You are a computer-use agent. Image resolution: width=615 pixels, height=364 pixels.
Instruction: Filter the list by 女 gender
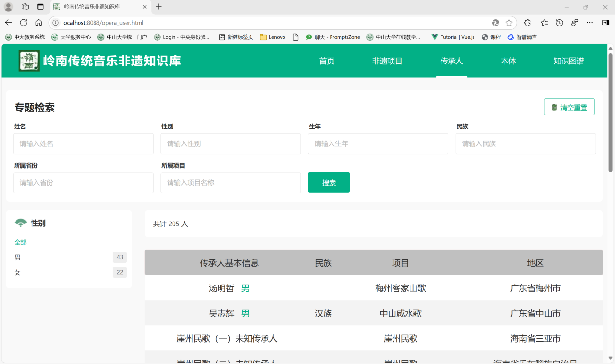click(x=18, y=272)
